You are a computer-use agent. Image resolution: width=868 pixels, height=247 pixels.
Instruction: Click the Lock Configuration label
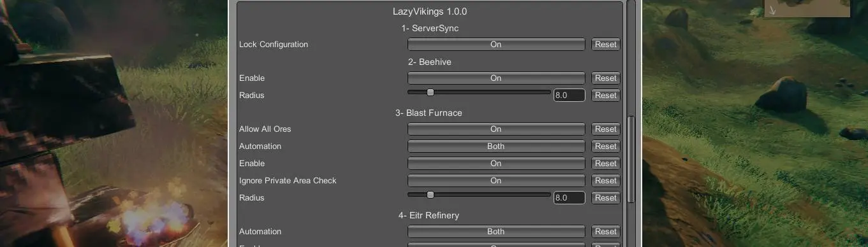[274, 45]
